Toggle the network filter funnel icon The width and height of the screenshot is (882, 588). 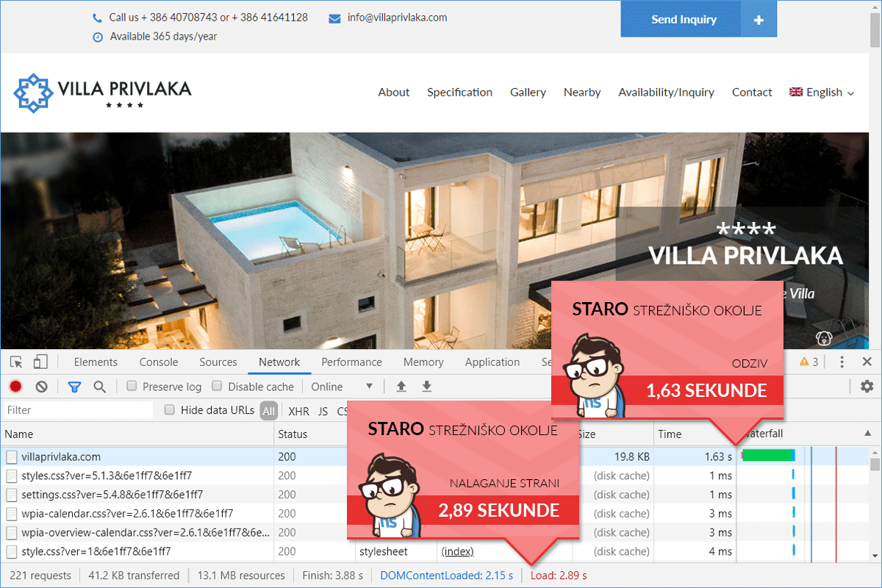(74, 387)
